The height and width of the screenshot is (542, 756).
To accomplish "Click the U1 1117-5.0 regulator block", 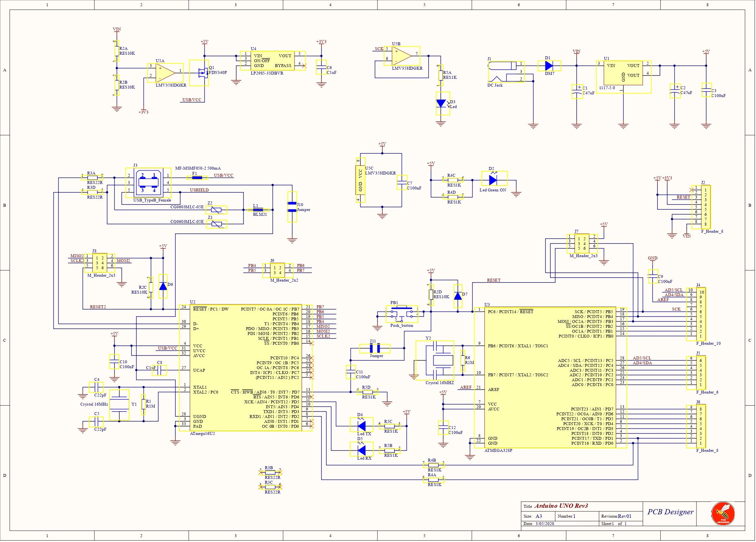I will (624, 77).
